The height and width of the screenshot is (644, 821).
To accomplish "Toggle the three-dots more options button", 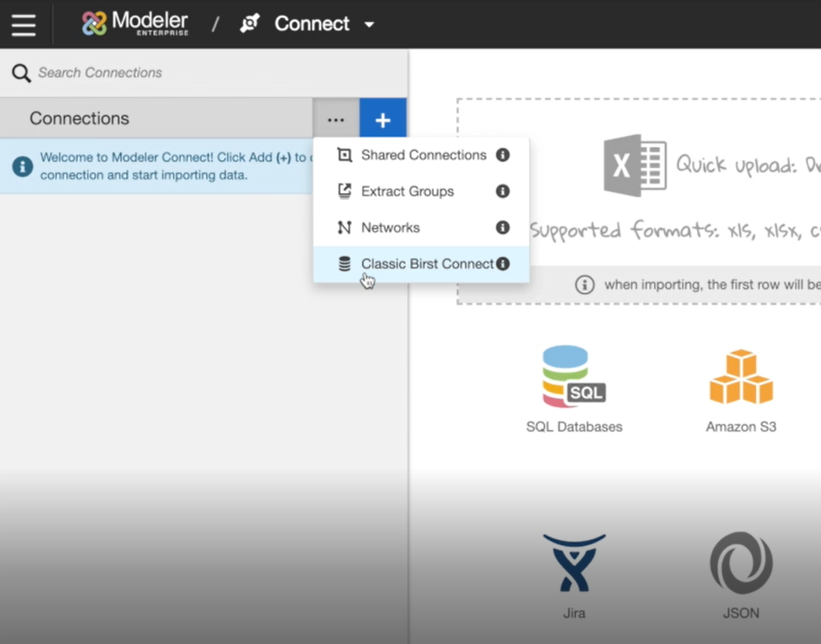I will coord(336,119).
